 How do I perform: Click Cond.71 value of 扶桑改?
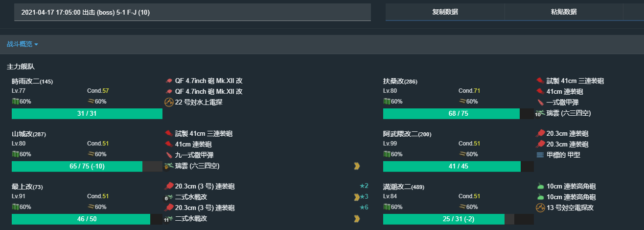click(469, 91)
